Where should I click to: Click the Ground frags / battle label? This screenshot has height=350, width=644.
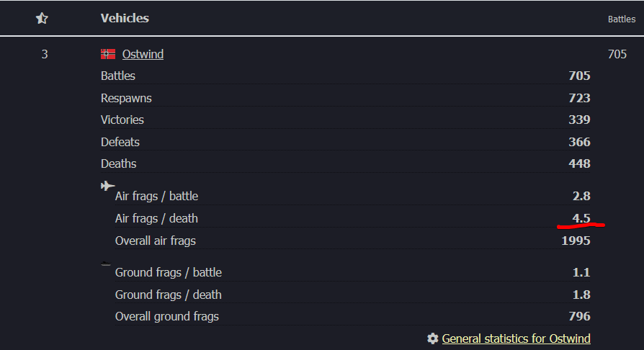[168, 272]
